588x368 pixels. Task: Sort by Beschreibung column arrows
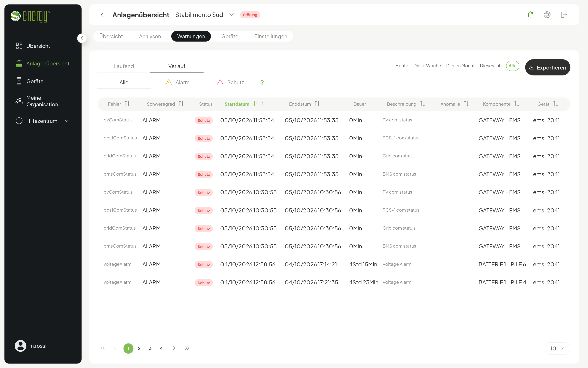pos(423,104)
